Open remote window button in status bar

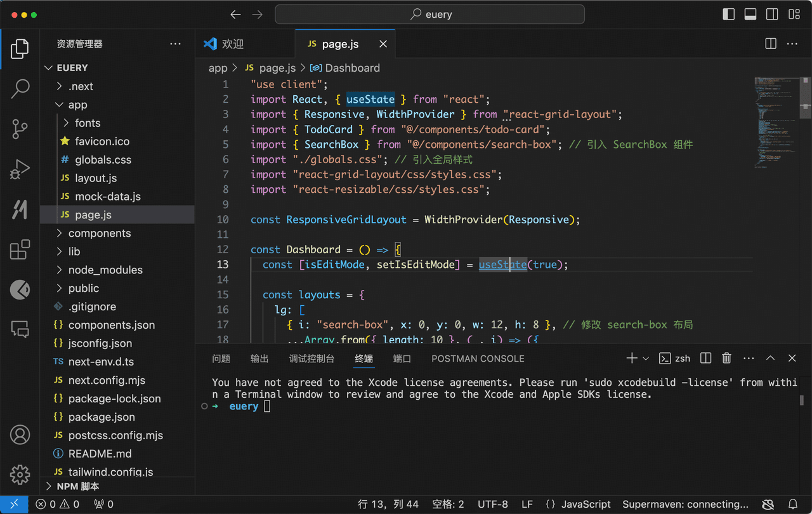click(14, 504)
